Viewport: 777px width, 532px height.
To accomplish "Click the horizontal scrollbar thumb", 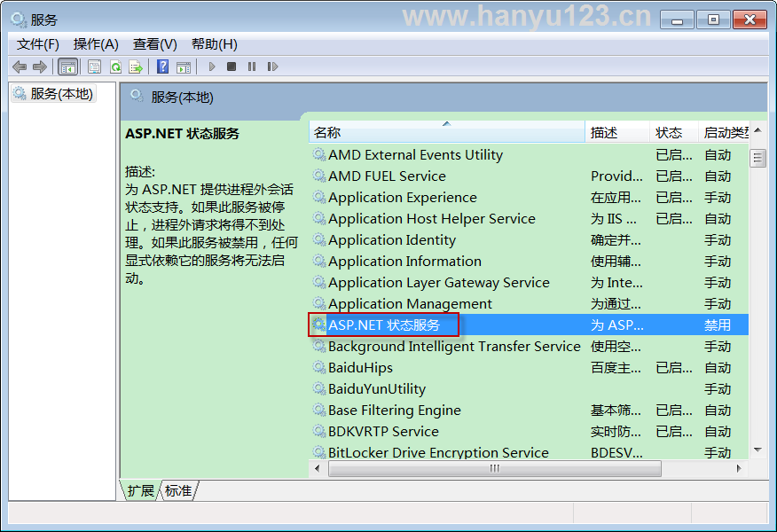I will coord(495,468).
